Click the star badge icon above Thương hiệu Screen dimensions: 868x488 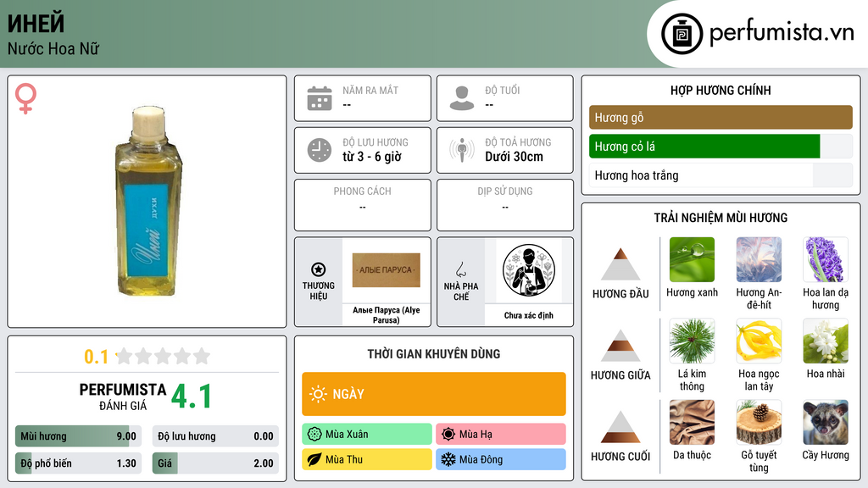(319, 269)
